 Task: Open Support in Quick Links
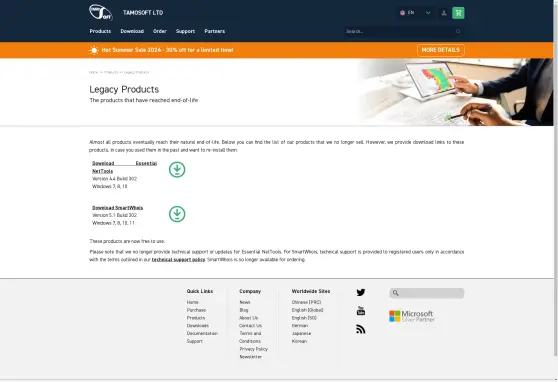click(195, 341)
